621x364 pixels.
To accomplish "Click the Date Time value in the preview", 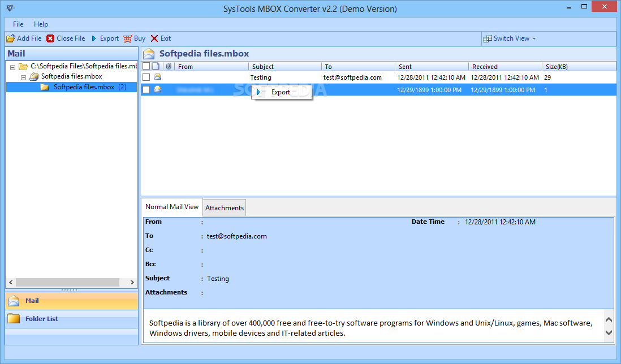I will (500, 222).
